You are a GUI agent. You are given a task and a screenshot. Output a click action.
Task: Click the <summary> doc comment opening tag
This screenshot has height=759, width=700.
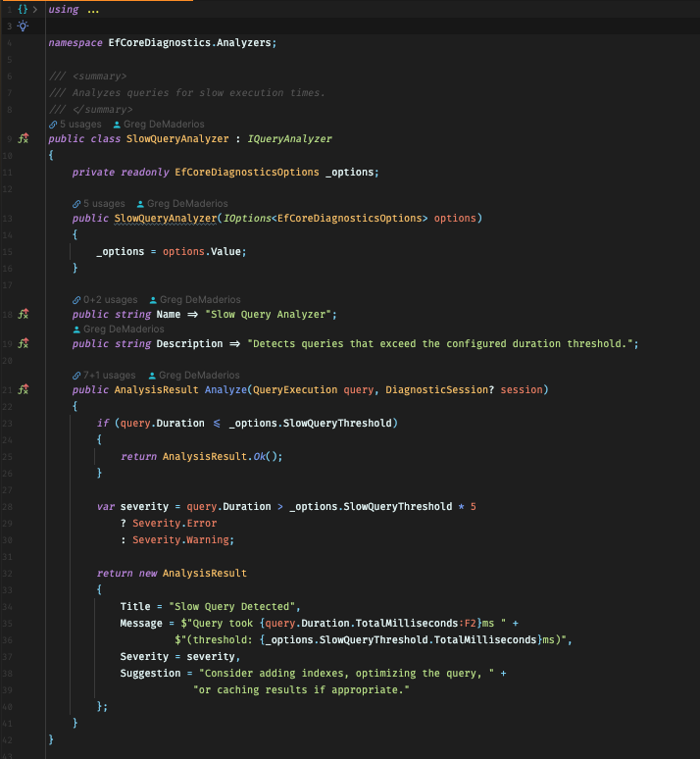tap(99, 76)
